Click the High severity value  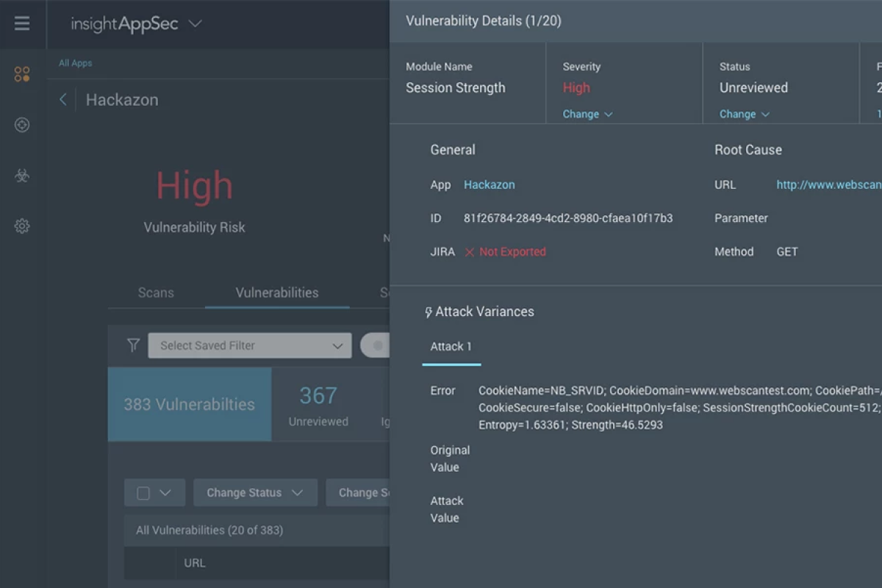(576, 88)
